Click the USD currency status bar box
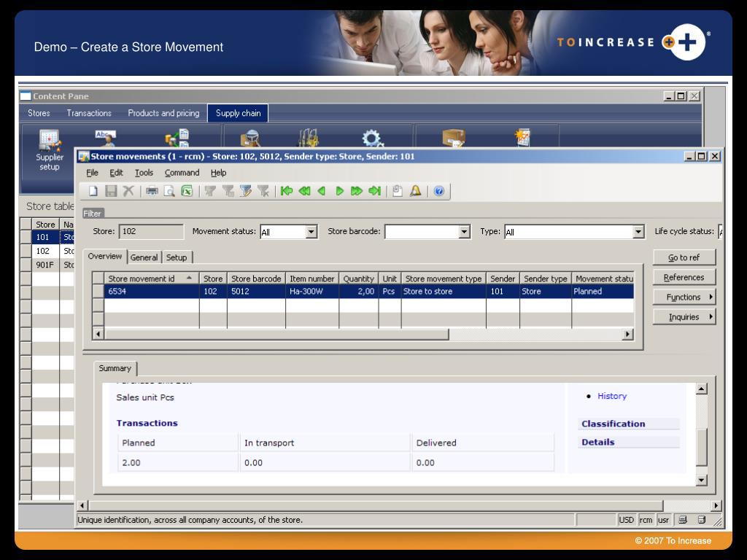The height and width of the screenshot is (560, 747). [627, 520]
